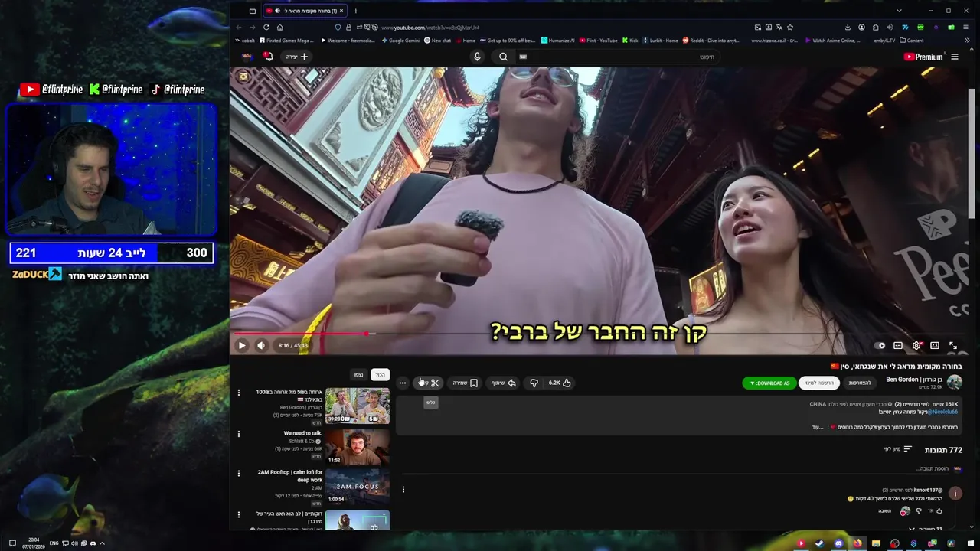Image resolution: width=980 pixels, height=551 pixels.
Task: Save the video with bookmark button
Action: coord(465,383)
